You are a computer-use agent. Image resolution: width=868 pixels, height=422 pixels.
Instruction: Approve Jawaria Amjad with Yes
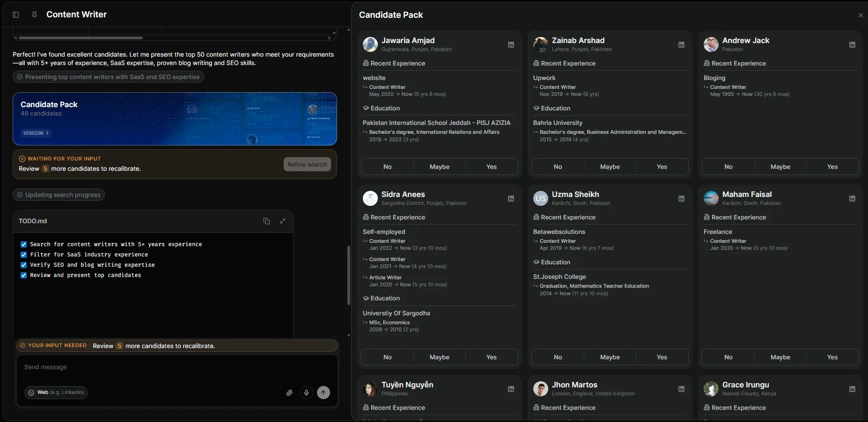(x=491, y=167)
